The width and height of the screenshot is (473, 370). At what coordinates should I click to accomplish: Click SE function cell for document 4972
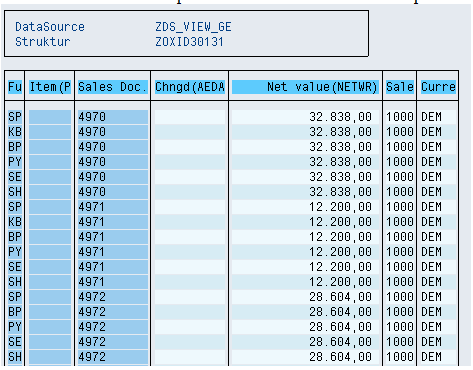point(15,342)
